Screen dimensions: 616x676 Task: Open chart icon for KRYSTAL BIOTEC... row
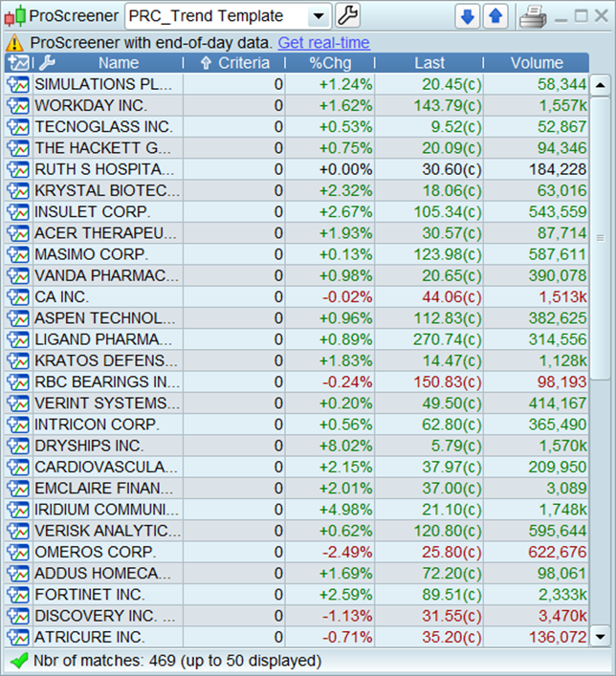(x=18, y=190)
